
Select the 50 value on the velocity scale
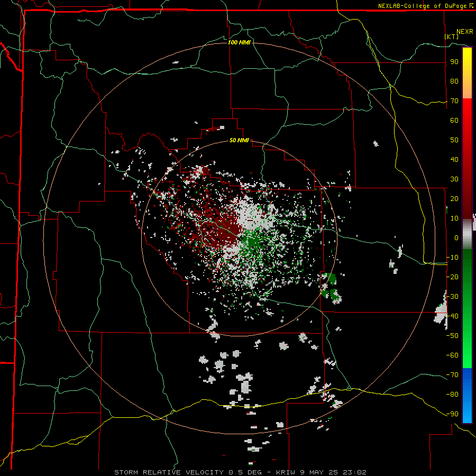coord(454,140)
